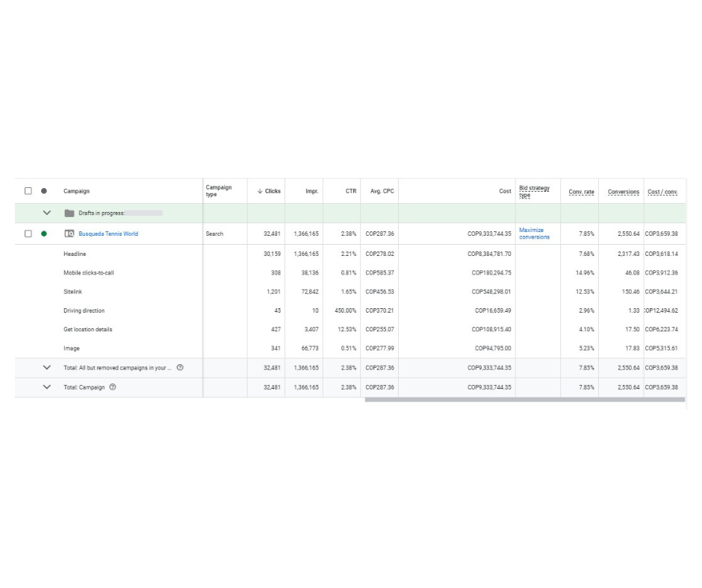This screenshot has height=588, width=702.
Task: Open help icon beside All but removed campaigns
Action: pos(180,368)
